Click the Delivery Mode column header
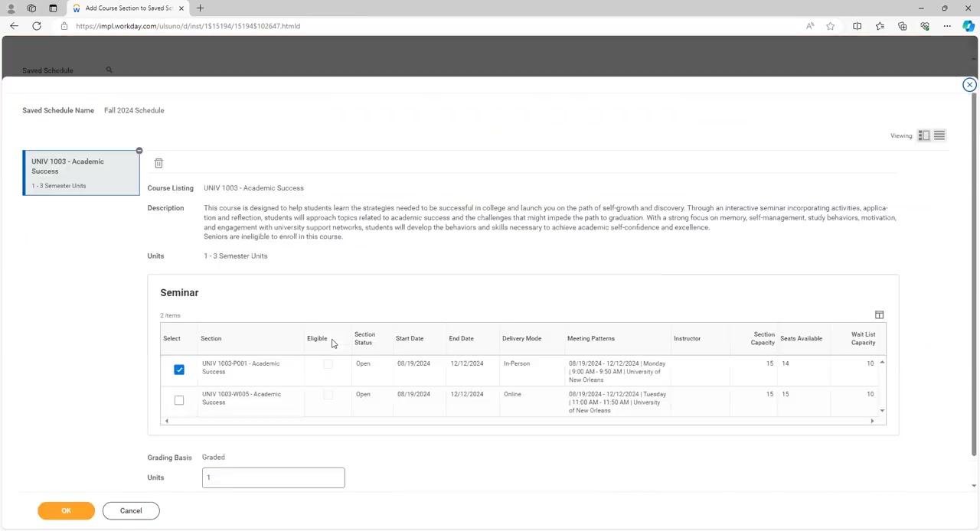 click(521, 338)
